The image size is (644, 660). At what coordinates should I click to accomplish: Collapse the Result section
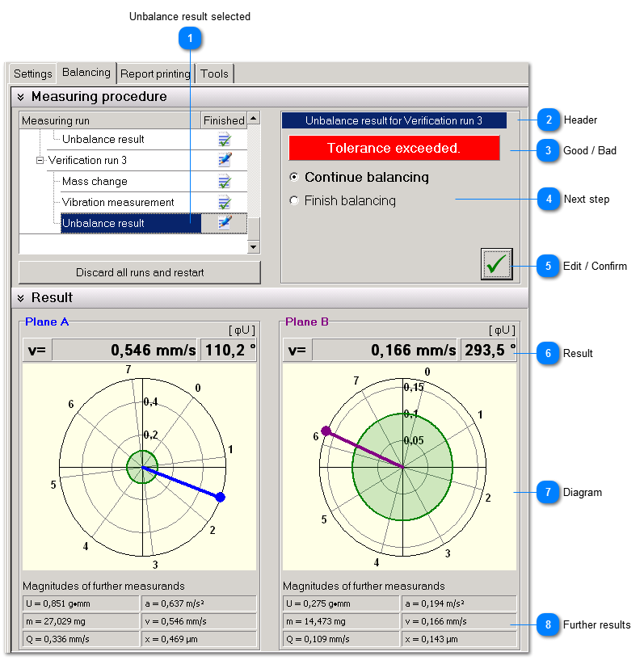[21, 298]
